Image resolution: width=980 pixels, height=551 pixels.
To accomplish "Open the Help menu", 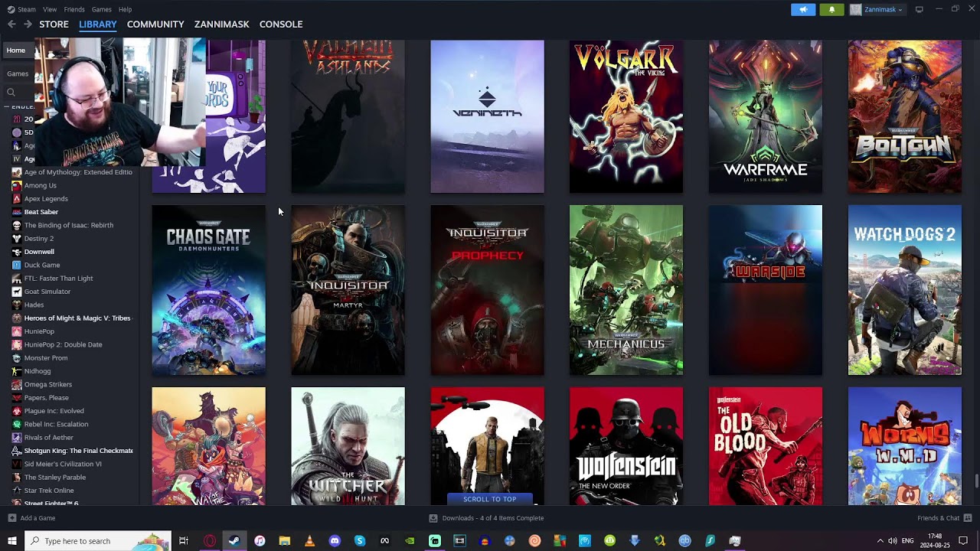I will click(125, 9).
